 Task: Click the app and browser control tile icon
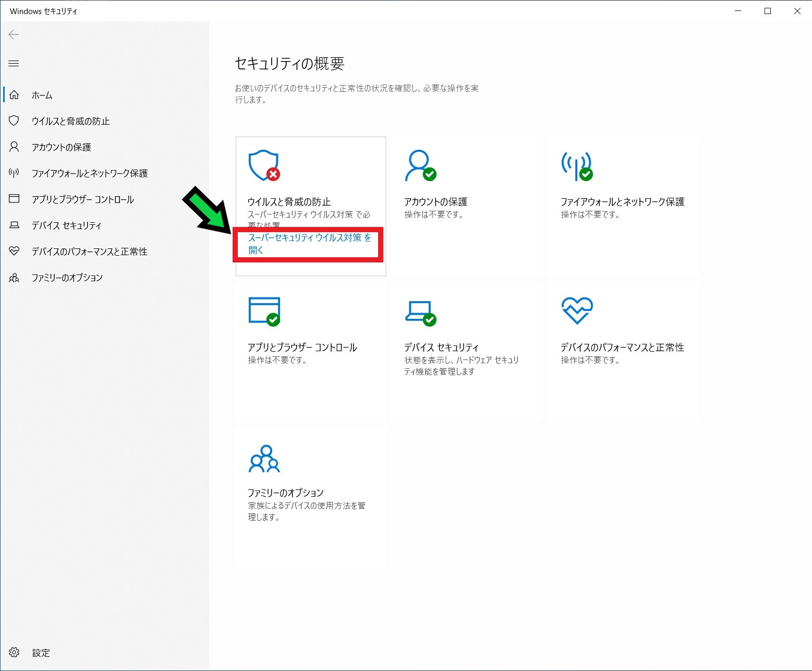(264, 311)
